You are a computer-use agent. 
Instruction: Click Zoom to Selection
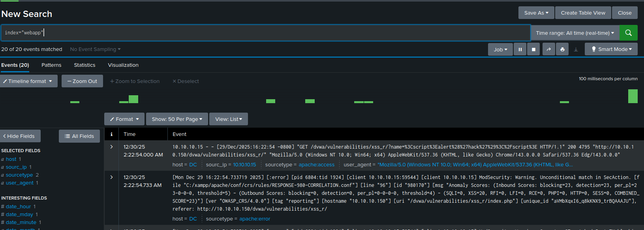click(x=135, y=81)
